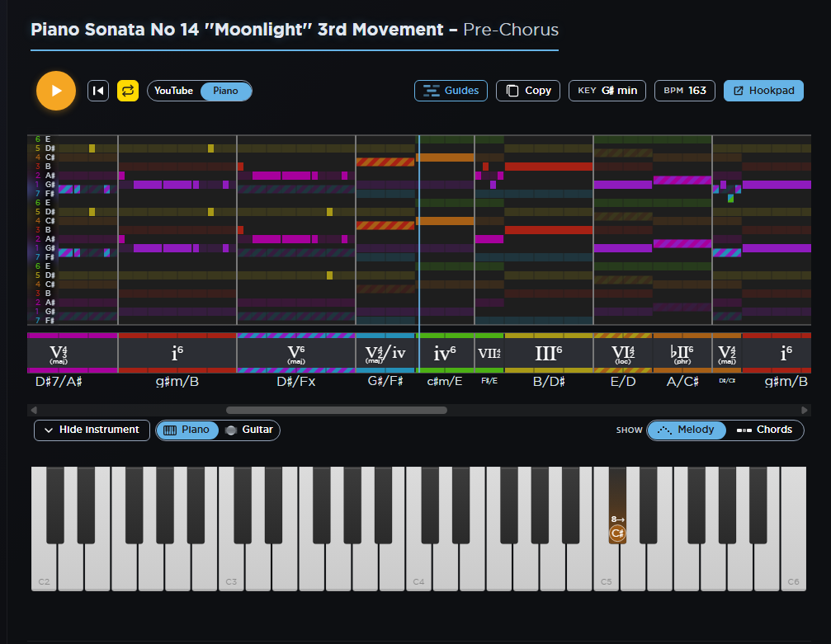831x644 pixels.
Task: Copy the progression with Copy button
Action: coord(528,91)
